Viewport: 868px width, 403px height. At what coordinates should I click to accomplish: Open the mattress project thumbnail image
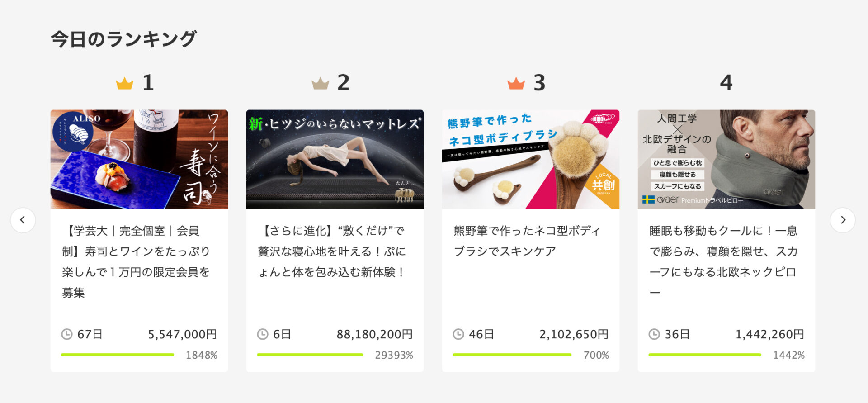pos(335,159)
